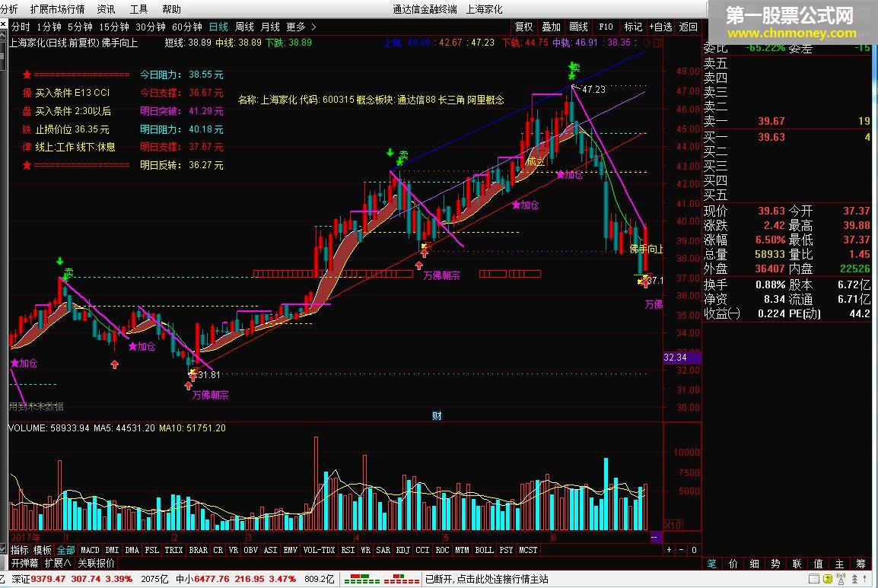Click the 返回 back button
This screenshot has height=588, width=878.
point(689,27)
